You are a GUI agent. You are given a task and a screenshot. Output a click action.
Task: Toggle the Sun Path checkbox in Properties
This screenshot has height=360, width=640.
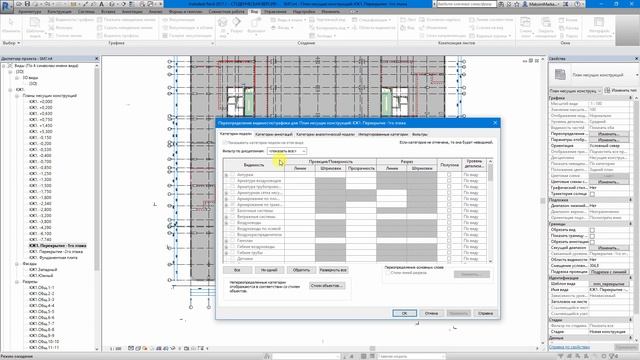tap(592, 194)
